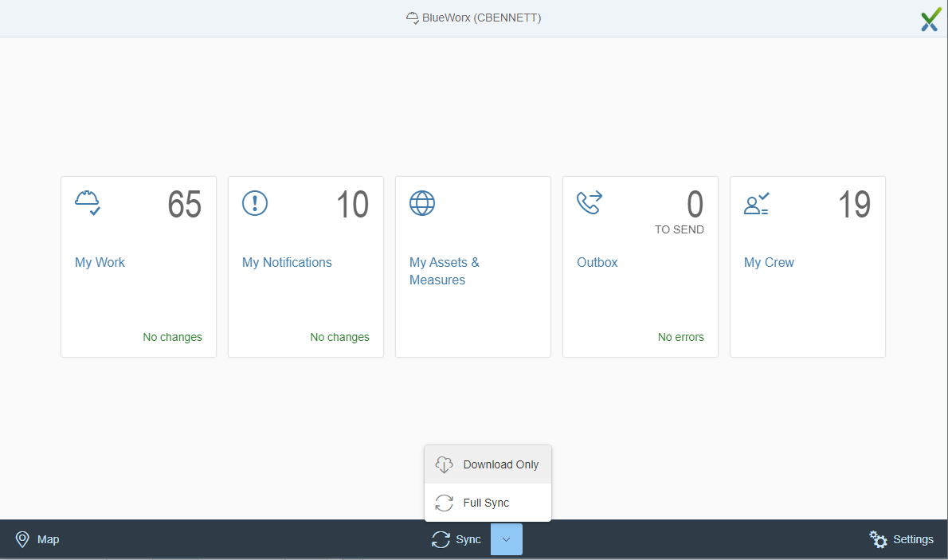Click the Full Sync arrows icon

(445, 503)
